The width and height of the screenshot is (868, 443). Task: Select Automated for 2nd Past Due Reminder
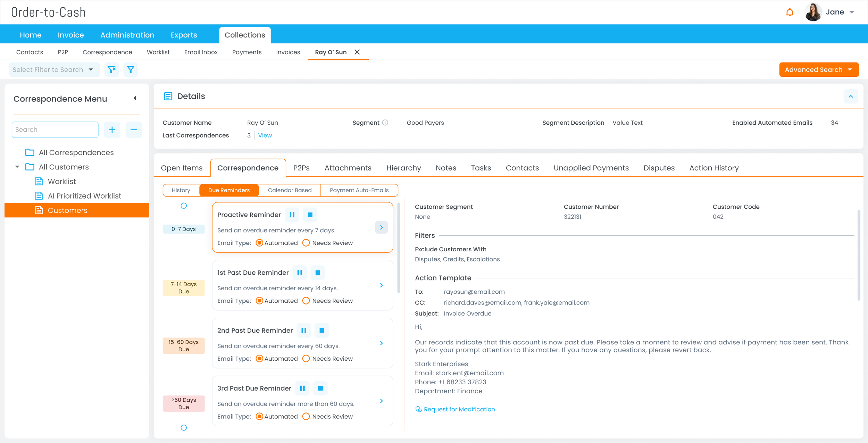click(x=259, y=359)
